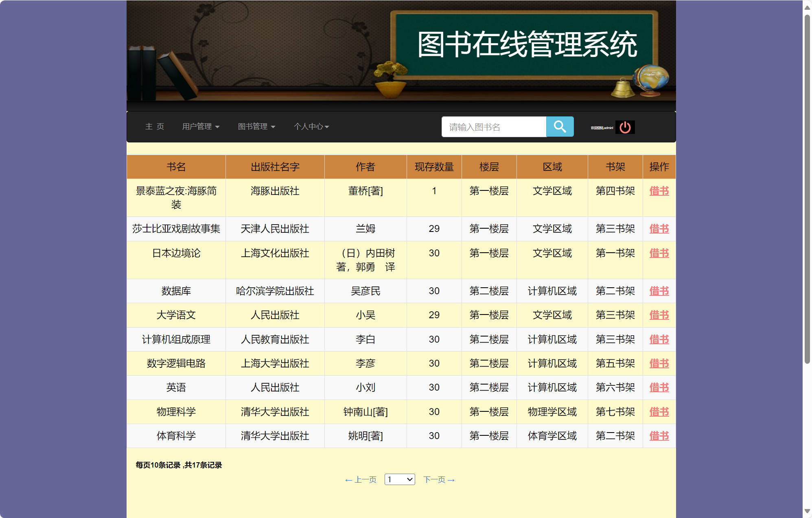Click 借书 on the 体育科学 row
The width and height of the screenshot is (812, 518).
pos(659,435)
